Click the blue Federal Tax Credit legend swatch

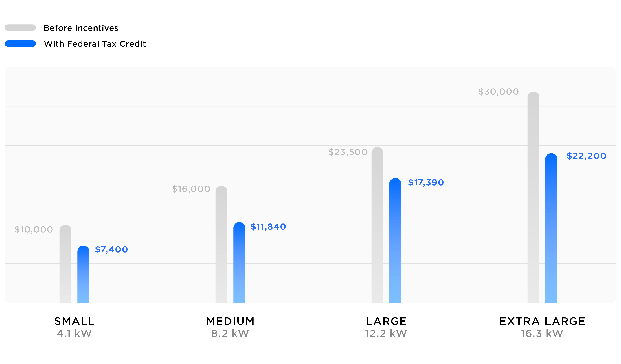[x=21, y=44]
